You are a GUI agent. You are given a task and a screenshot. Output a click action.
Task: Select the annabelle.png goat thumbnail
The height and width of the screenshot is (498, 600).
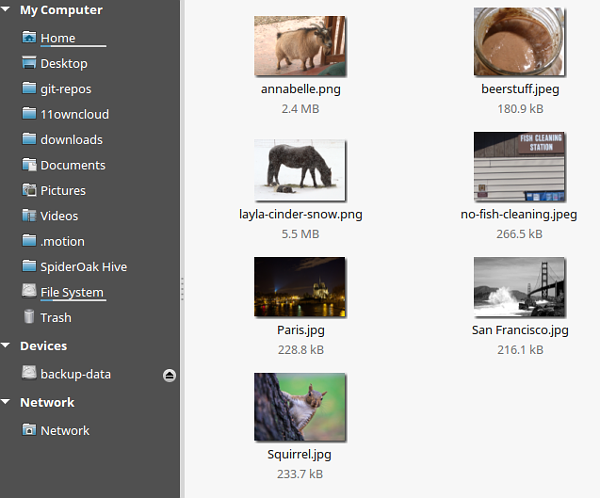point(299,46)
